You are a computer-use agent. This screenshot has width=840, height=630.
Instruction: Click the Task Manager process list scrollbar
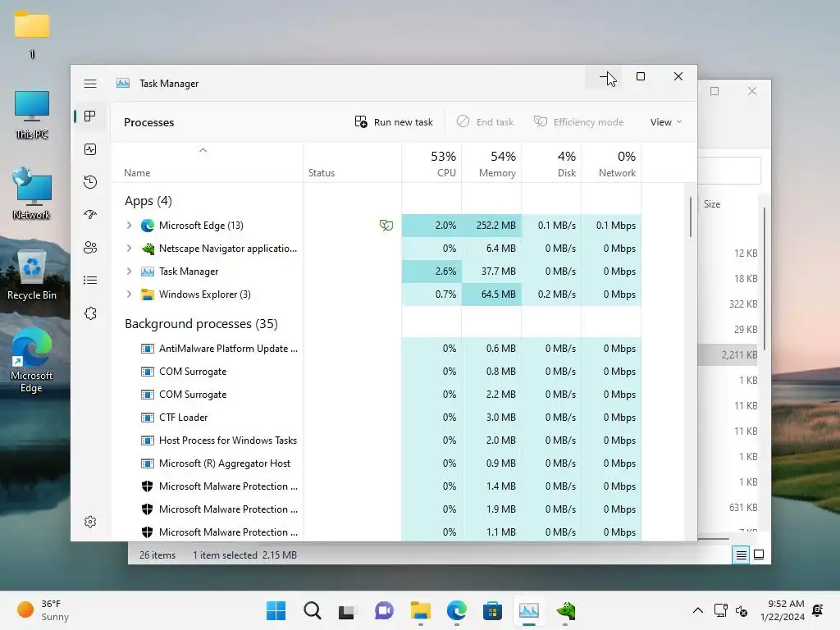click(x=691, y=217)
